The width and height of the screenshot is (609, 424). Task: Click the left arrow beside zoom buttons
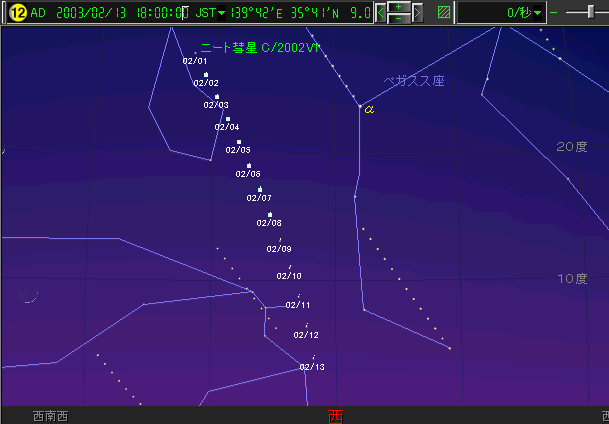[x=380, y=13]
